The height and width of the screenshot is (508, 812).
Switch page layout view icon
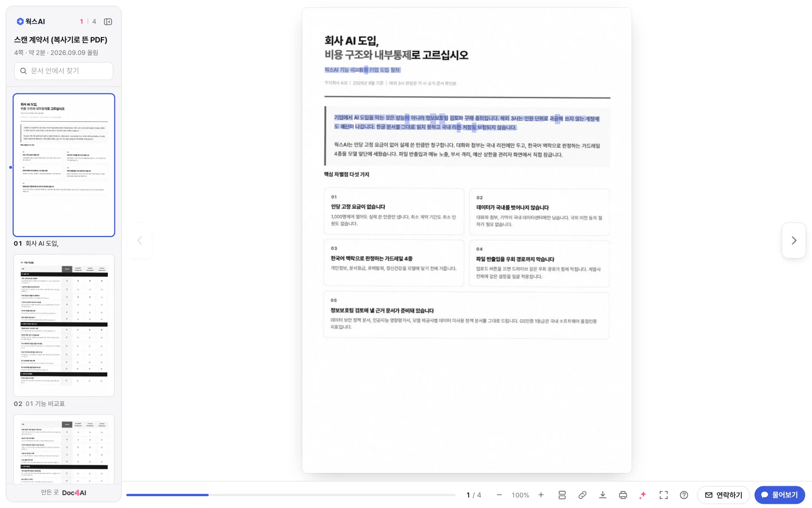562,495
